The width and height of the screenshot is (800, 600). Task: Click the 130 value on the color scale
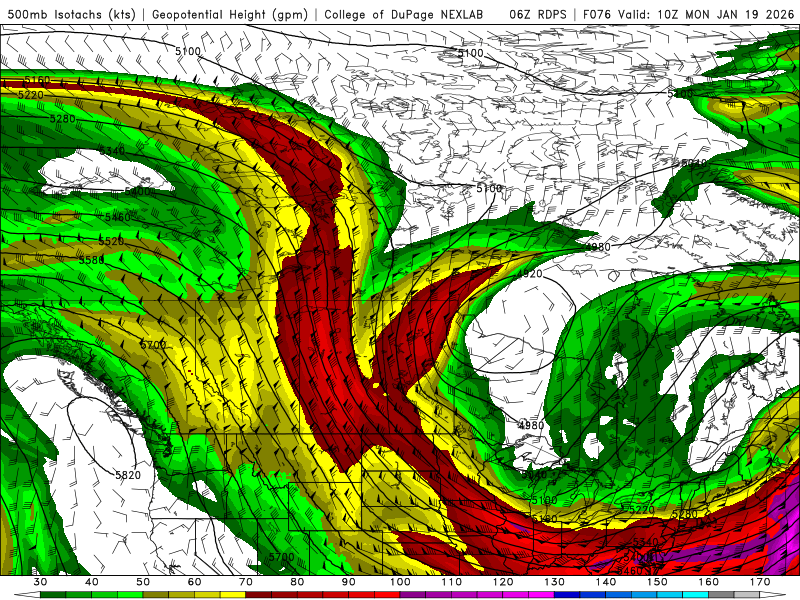[x=555, y=582]
